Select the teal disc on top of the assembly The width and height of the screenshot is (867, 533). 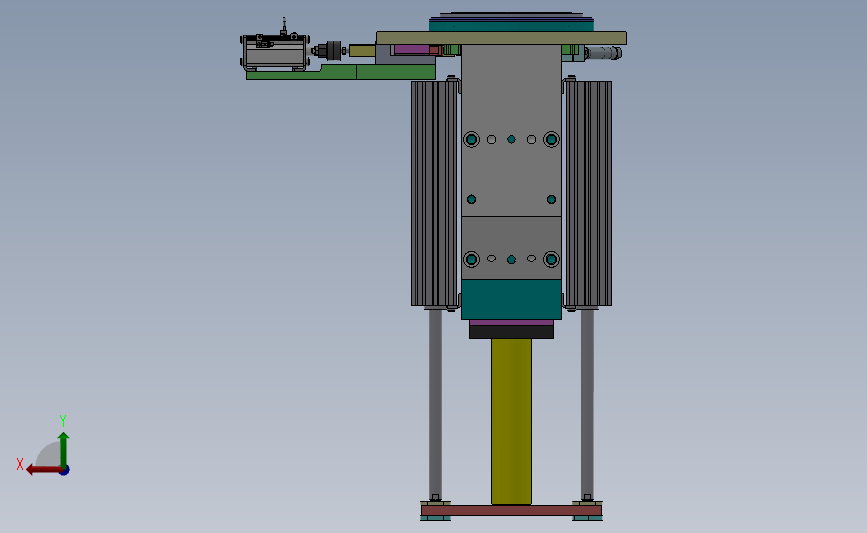tap(511, 24)
